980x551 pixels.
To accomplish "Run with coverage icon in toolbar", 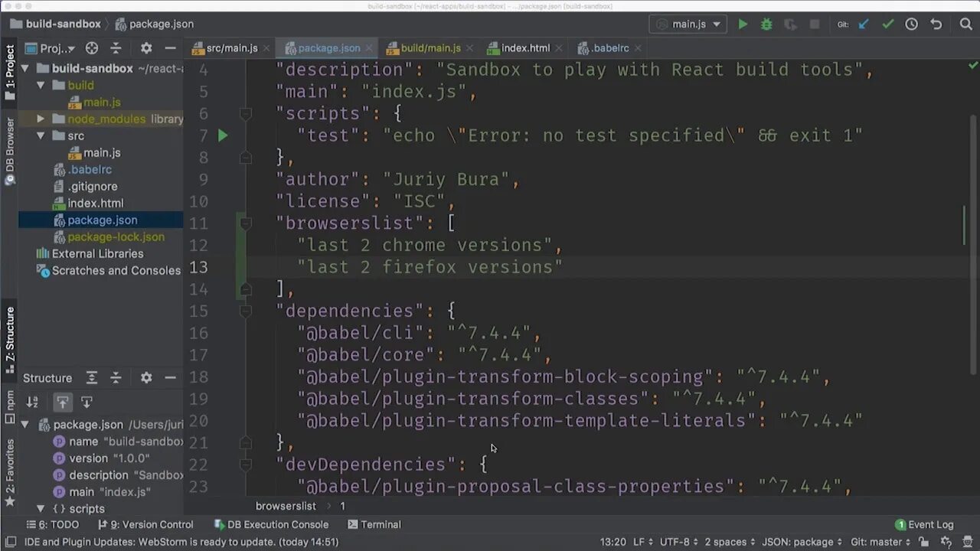I will tap(790, 24).
